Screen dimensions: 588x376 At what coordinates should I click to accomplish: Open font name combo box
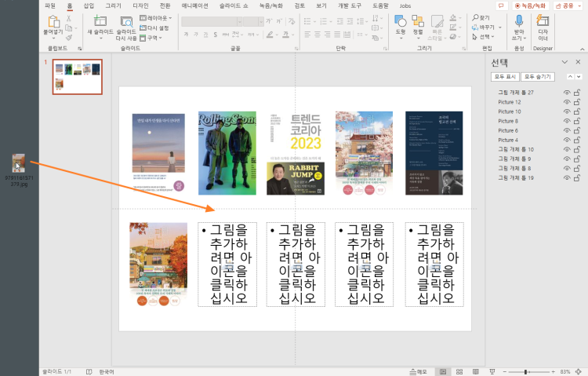click(x=212, y=21)
